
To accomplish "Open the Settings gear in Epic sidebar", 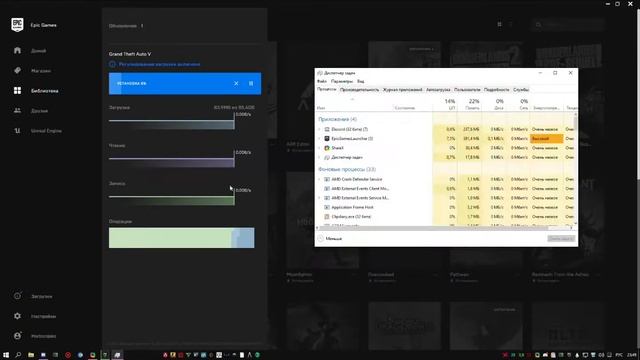I will coord(17,316).
